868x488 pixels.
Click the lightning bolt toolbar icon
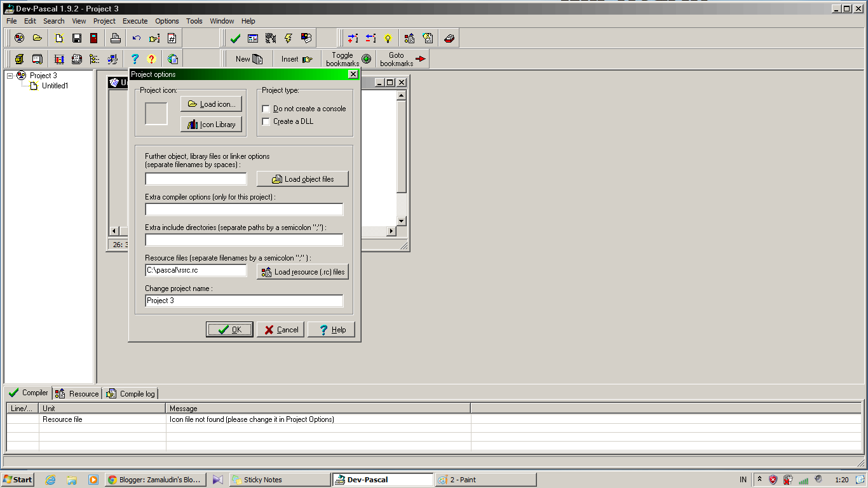click(x=288, y=38)
